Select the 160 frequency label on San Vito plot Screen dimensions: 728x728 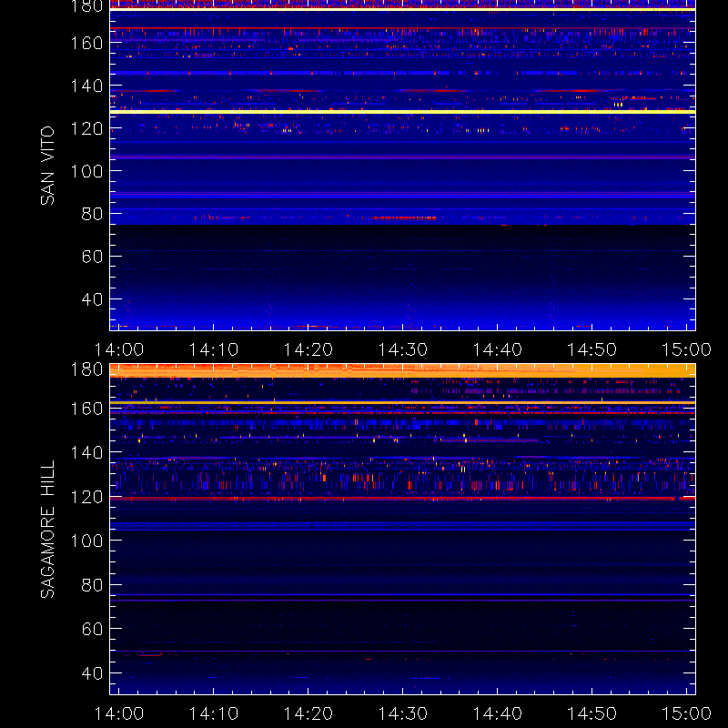coord(86,43)
